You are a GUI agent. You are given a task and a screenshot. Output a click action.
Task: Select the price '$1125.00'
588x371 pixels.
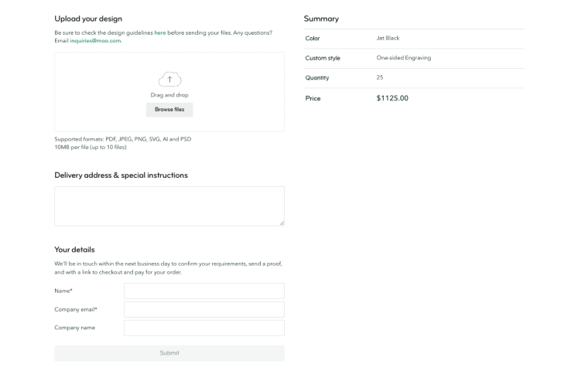[392, 98]
